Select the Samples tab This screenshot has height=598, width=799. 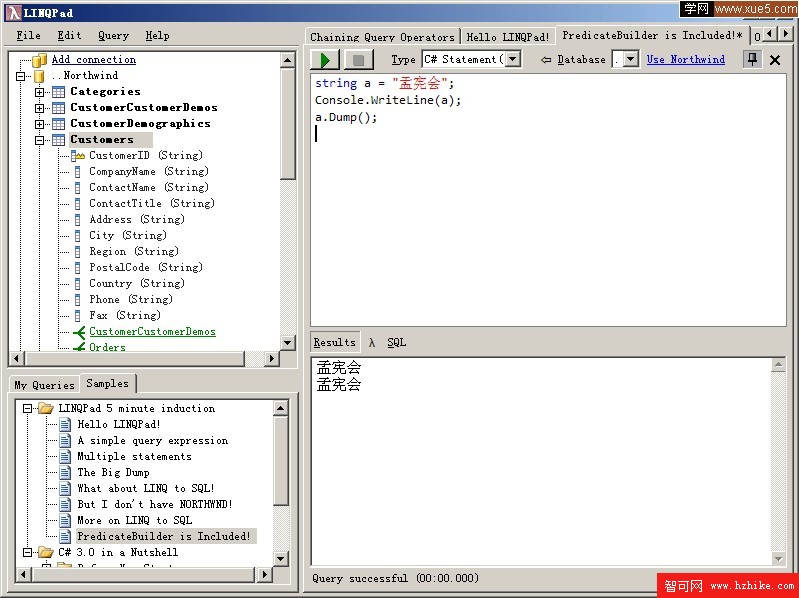[108, 384]
